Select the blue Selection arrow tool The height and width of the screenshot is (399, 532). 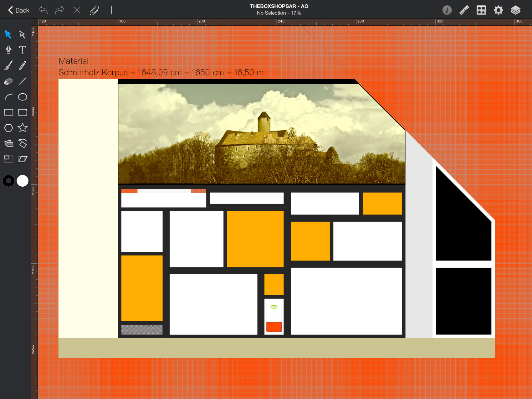coord(8,34)
